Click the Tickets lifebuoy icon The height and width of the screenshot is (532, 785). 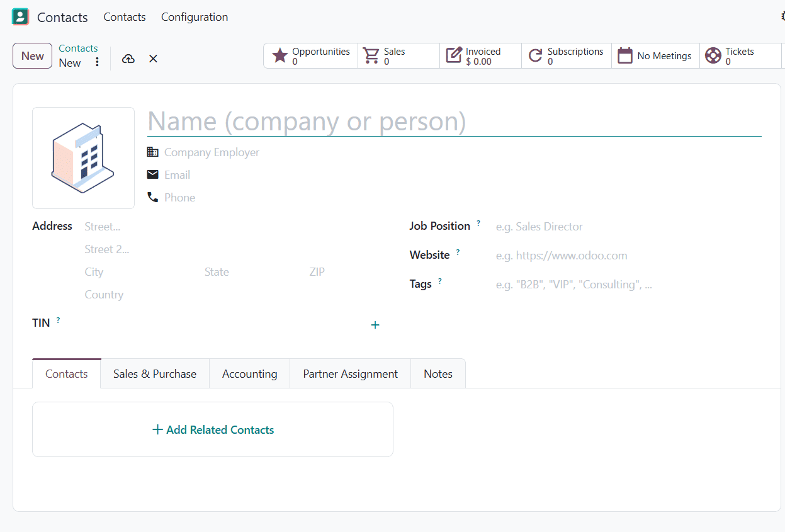pyautogui.click(x=713, y=56)
